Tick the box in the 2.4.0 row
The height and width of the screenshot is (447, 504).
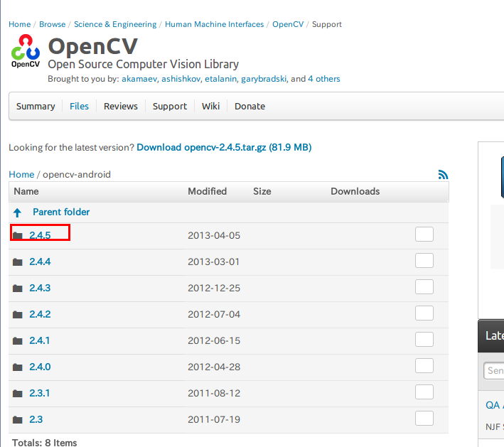[x=424, y=366]
